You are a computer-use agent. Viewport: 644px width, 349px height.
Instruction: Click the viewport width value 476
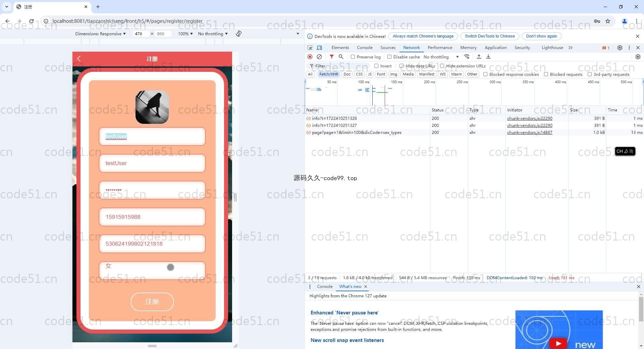pos(139,34)
